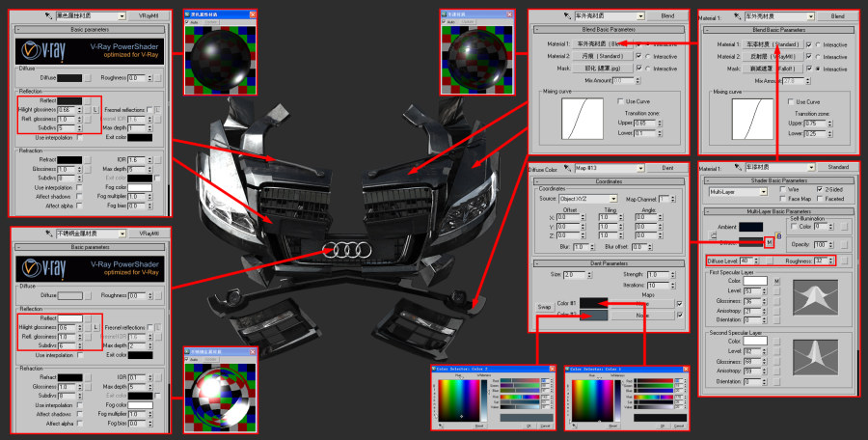
Task: Pick material eyedropper in upper VRayMtl panel
Action: click(x=49, y=16)
